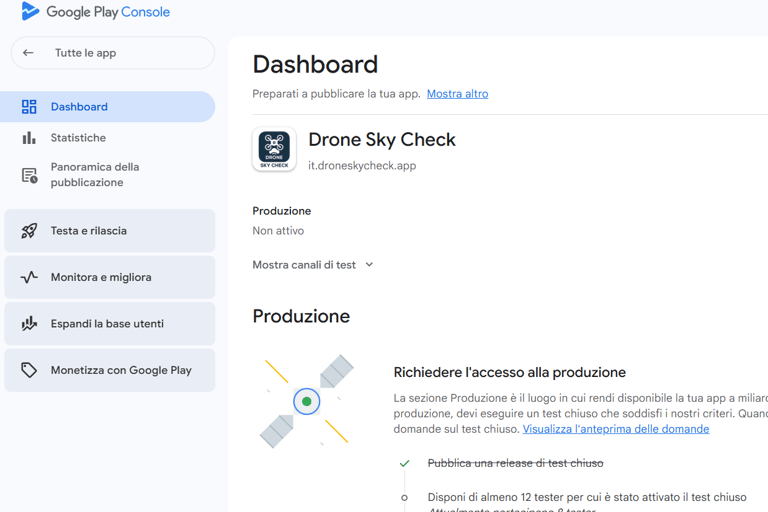Open the Statistiche menu item
This screenshot has height=512, width=768.
(107, 138)
